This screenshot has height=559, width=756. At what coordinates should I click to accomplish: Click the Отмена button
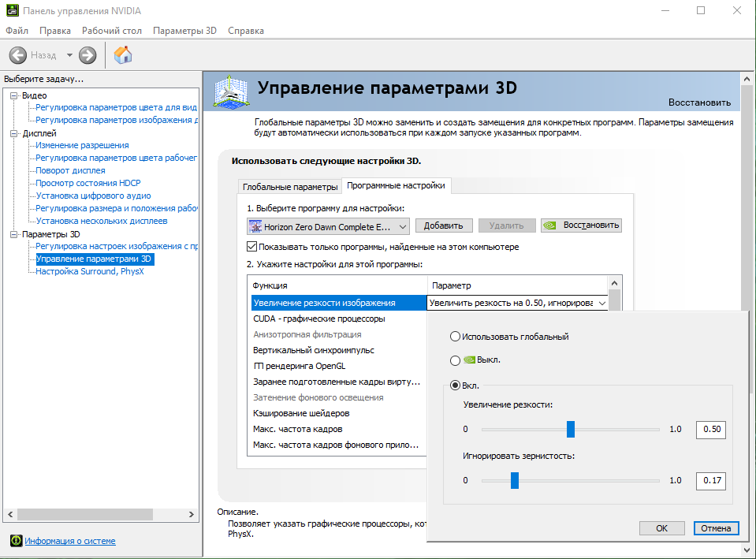point(716,528)
